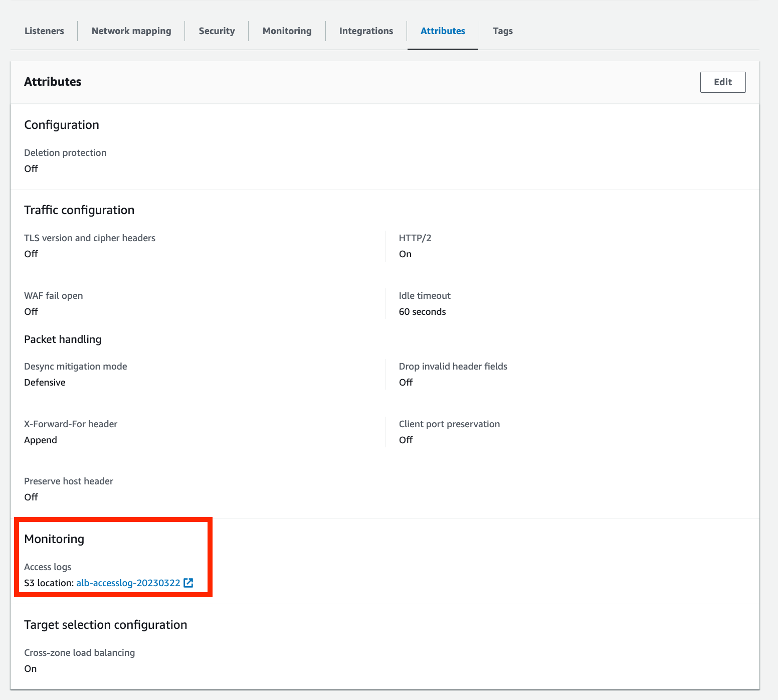Select the Security tab
778x700 pixels.
(x=217, y=31)
